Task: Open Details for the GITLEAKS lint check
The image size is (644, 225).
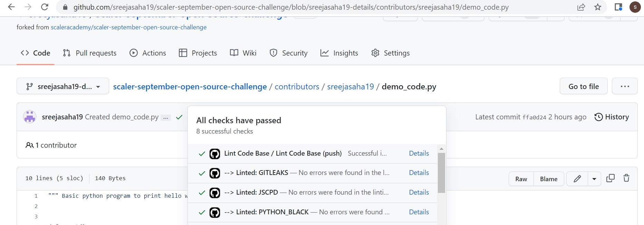Action: click(x=419, y=173)
